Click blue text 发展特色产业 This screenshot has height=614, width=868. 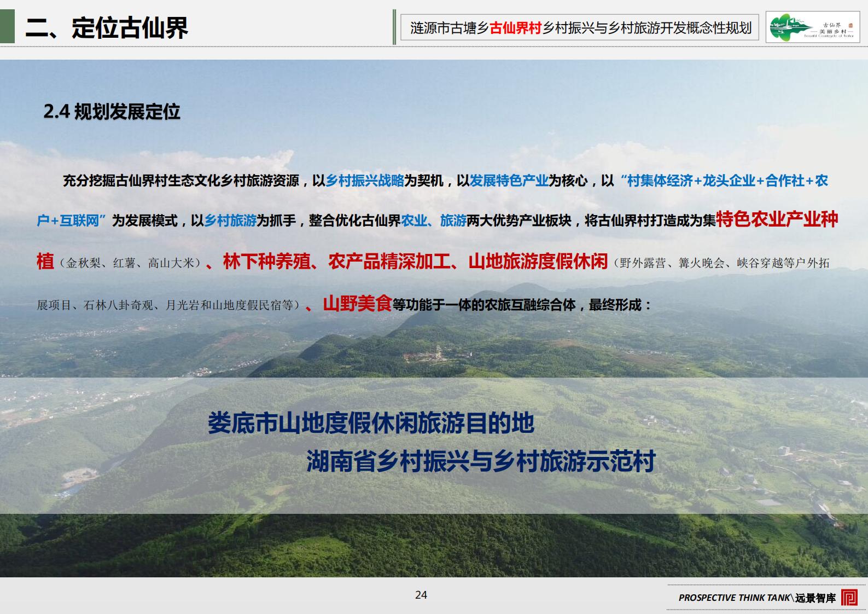pos(509,181)
